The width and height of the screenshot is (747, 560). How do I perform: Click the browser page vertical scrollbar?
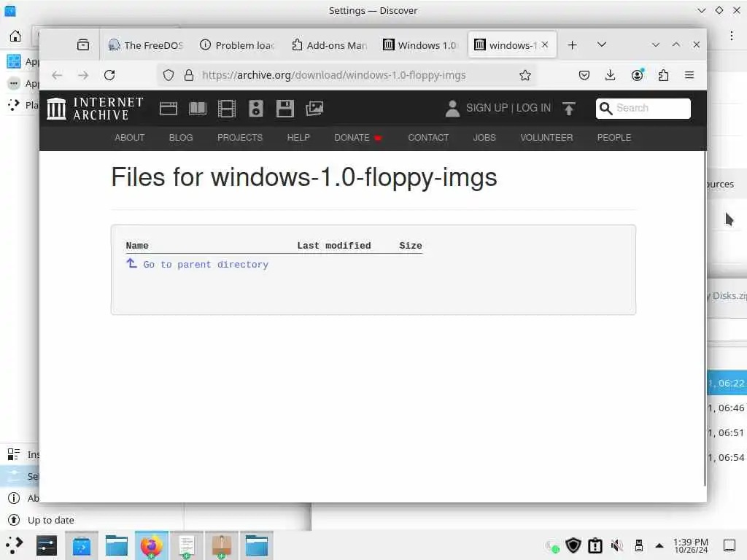[705, 318]
